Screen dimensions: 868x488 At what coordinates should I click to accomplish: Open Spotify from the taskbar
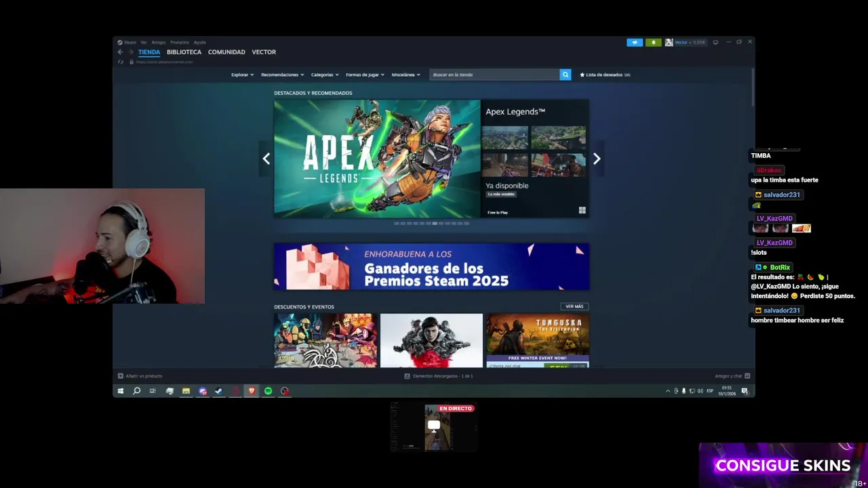268,391
